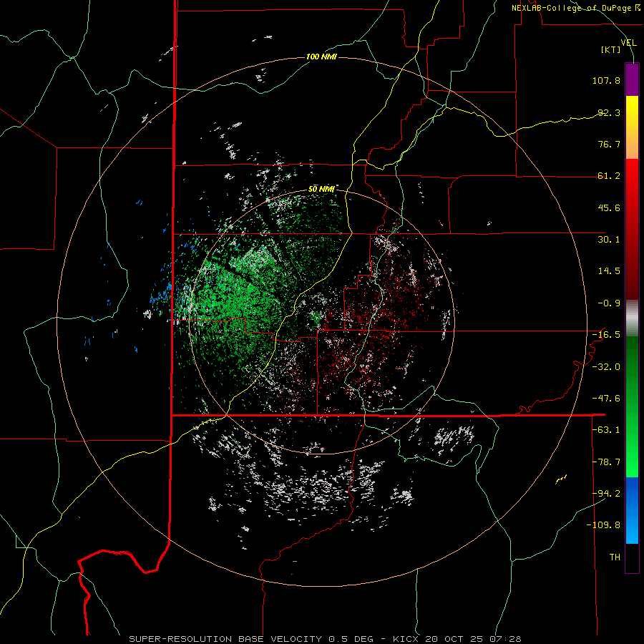Screen dimensions: 644x644
Task: Select the 61.2 velocity scale value
Action: tap(609, 176)
